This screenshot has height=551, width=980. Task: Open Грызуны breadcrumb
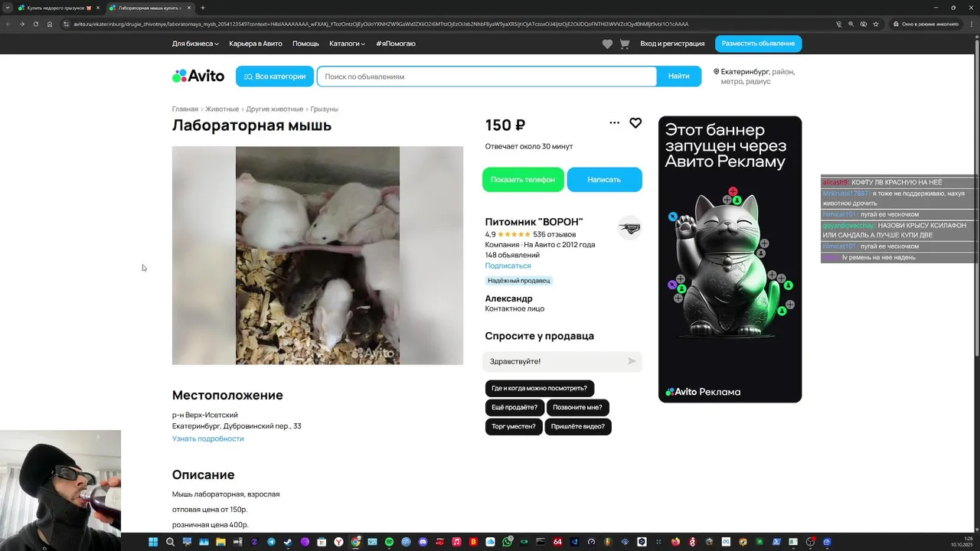[324, 109]
